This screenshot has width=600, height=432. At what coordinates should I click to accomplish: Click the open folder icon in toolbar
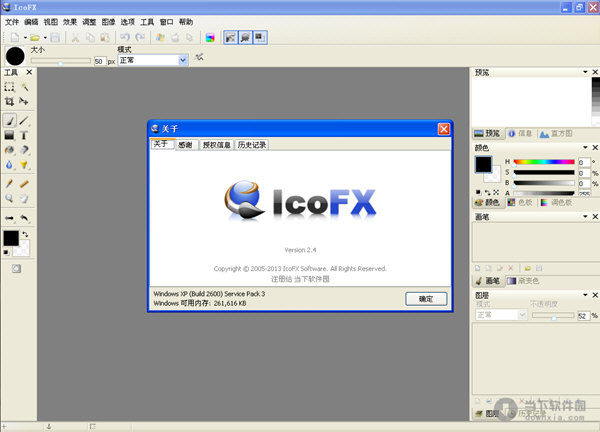click(x=35, y=37)
